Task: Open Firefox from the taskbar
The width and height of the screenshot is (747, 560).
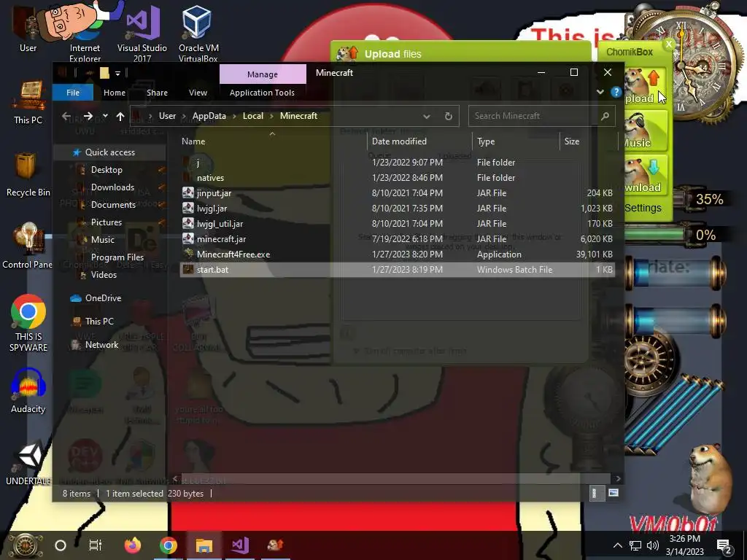Action: tap(133, 545)
